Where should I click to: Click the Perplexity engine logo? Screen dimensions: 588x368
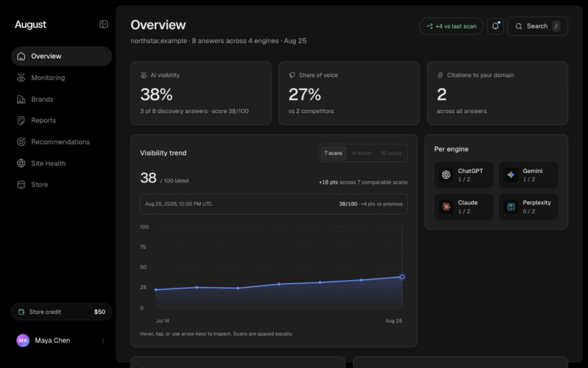pos(511,207)
